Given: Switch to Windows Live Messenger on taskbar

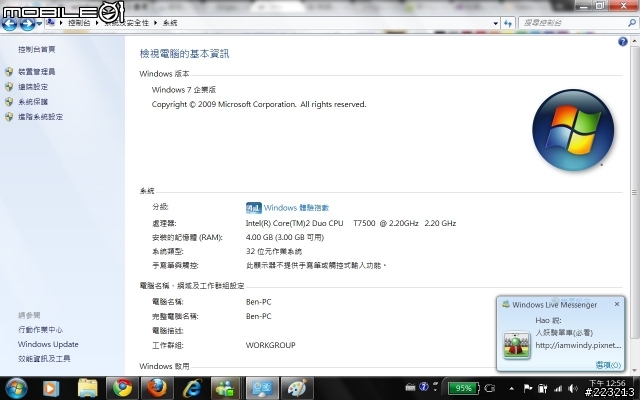Looking at the screenshot, I should coord(227,388).
